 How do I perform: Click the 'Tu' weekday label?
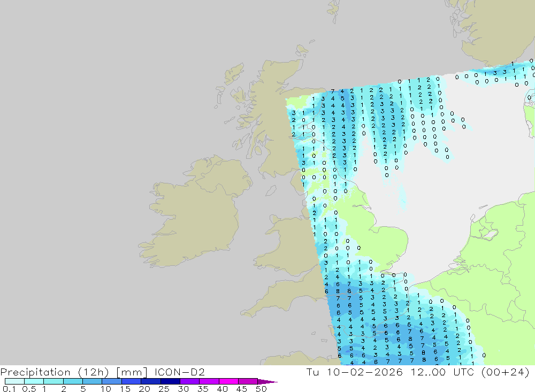point(312,372)
